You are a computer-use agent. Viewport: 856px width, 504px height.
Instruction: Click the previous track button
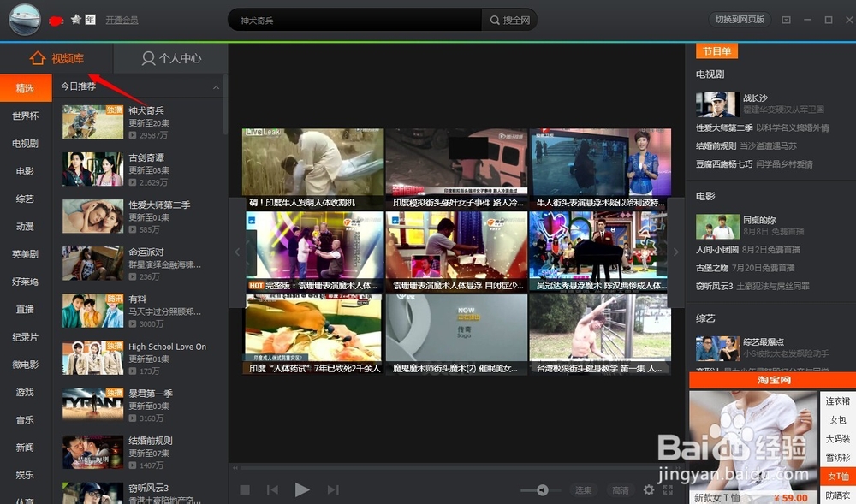272,489
